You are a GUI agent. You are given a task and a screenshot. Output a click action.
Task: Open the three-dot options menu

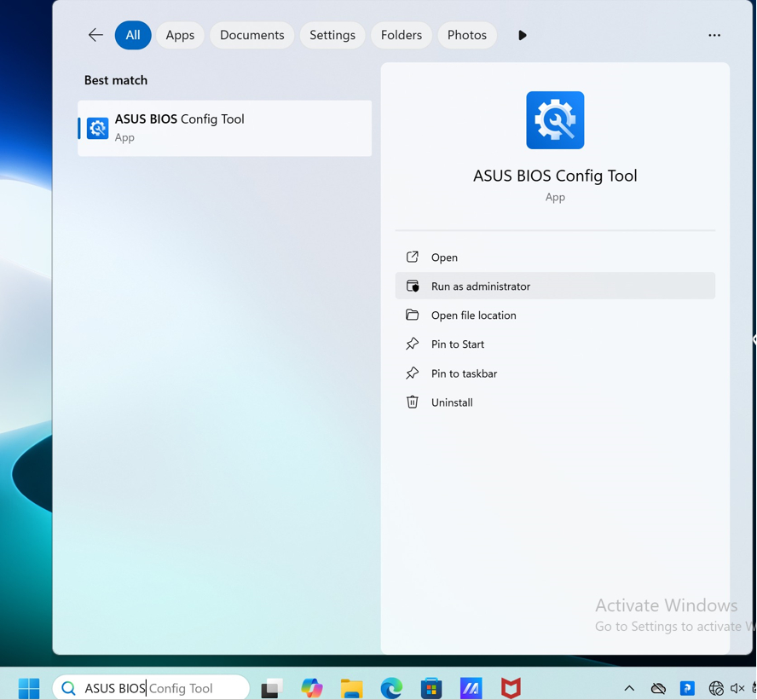[714, 35]
